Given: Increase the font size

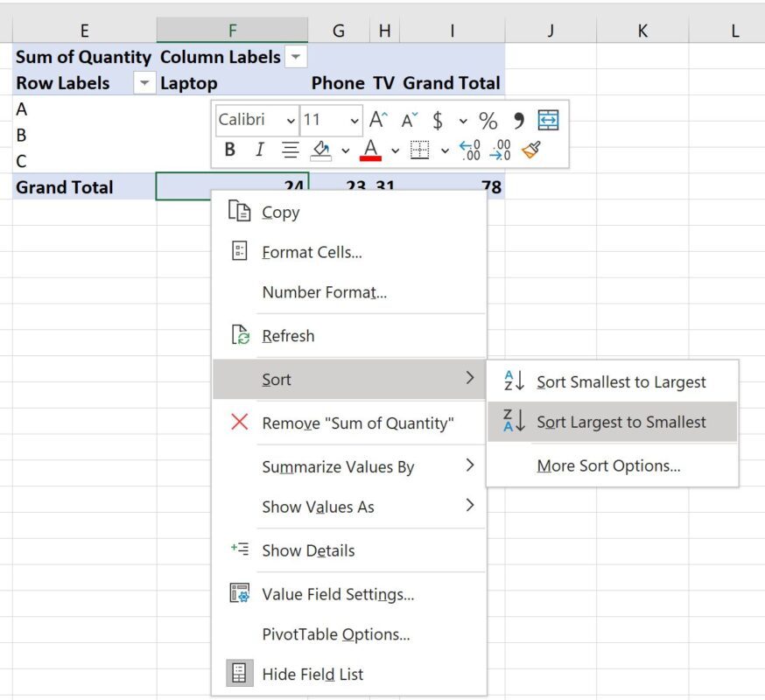Looking at the screenshot, I should pyautogui.click(x=376, y=119).
